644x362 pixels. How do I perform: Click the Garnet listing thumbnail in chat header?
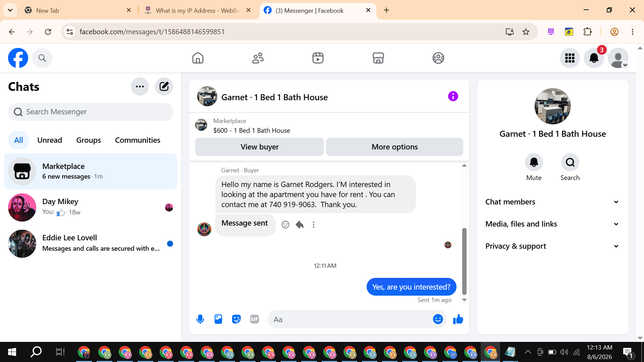click(207, 97)
